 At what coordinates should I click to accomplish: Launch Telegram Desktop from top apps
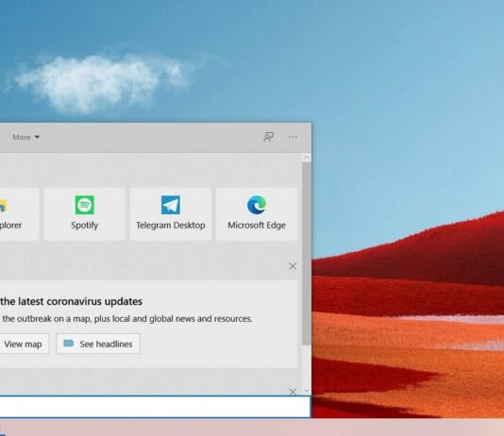click(170, 213)
